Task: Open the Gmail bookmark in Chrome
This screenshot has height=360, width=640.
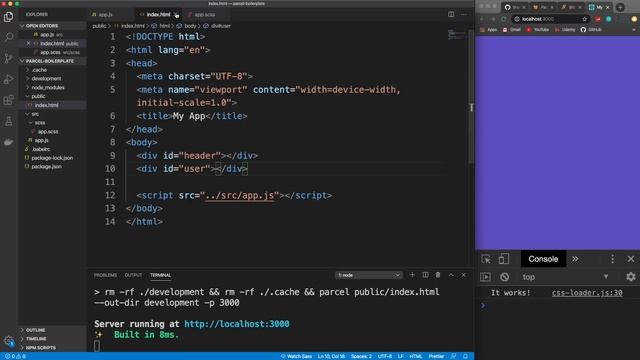Action: pos(511,30)
